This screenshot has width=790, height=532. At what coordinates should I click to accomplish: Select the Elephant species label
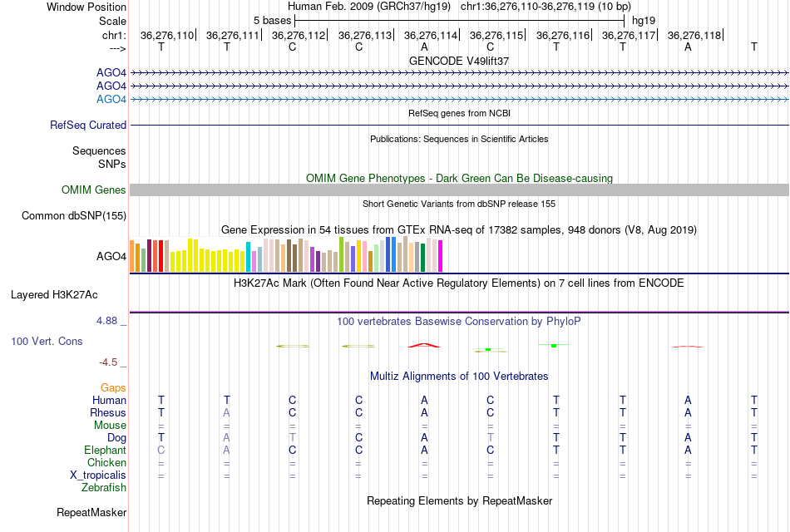point(106,450)
